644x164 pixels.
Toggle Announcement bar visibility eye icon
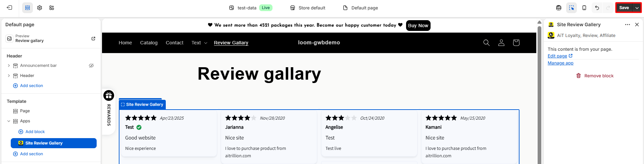(91, 66)
